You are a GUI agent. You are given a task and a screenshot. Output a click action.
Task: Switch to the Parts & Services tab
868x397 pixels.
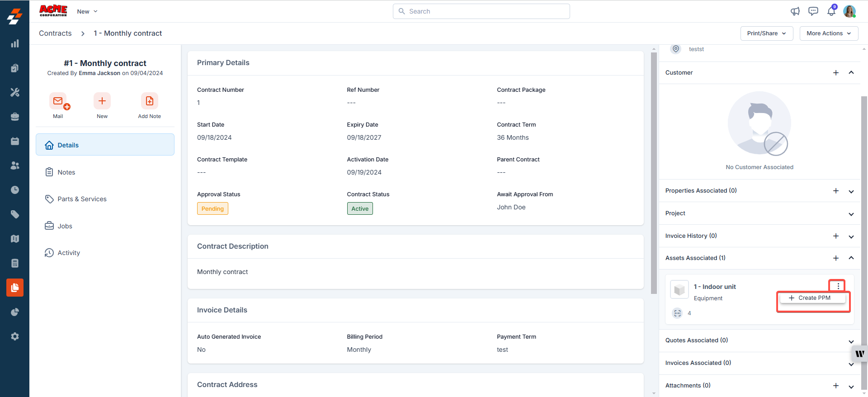[x=82, y=199]
